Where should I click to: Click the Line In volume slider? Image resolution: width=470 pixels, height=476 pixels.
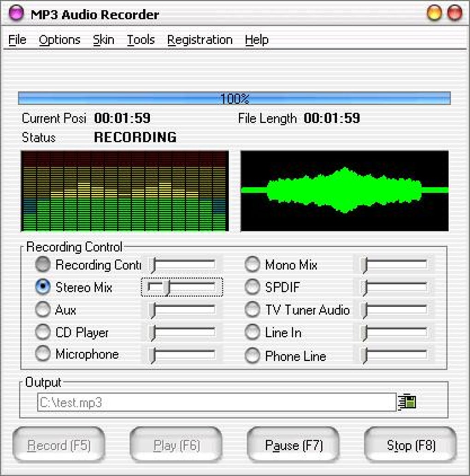click(394, 332)
